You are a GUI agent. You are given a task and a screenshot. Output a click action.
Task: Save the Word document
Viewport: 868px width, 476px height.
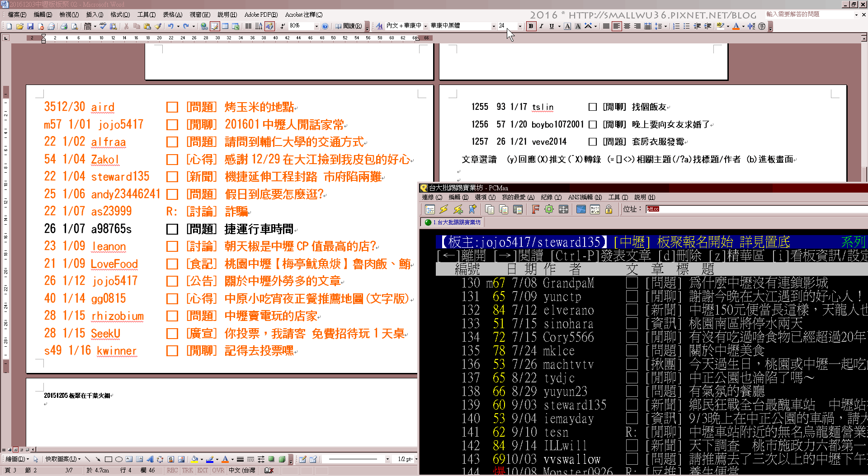pyautogui.click(x=30, y=26)
